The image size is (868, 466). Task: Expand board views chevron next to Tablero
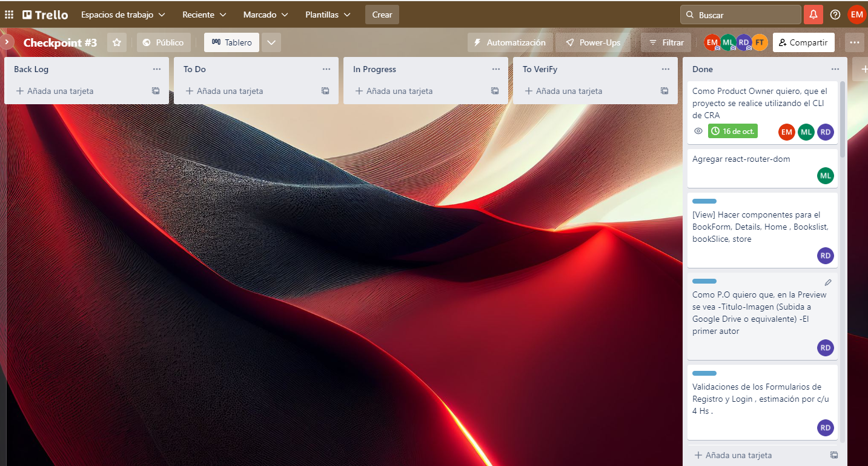click(x=271, y=42)
